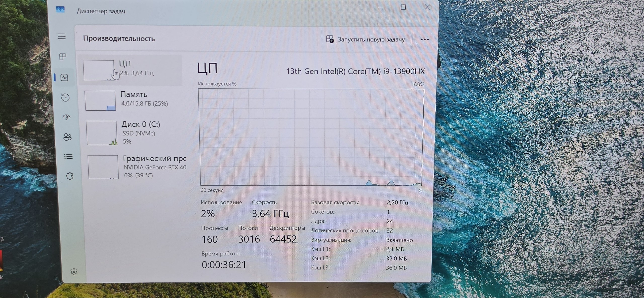The image size is (644, 298).
Task: Open the three-dots more options menu
Action: [425, 39]
